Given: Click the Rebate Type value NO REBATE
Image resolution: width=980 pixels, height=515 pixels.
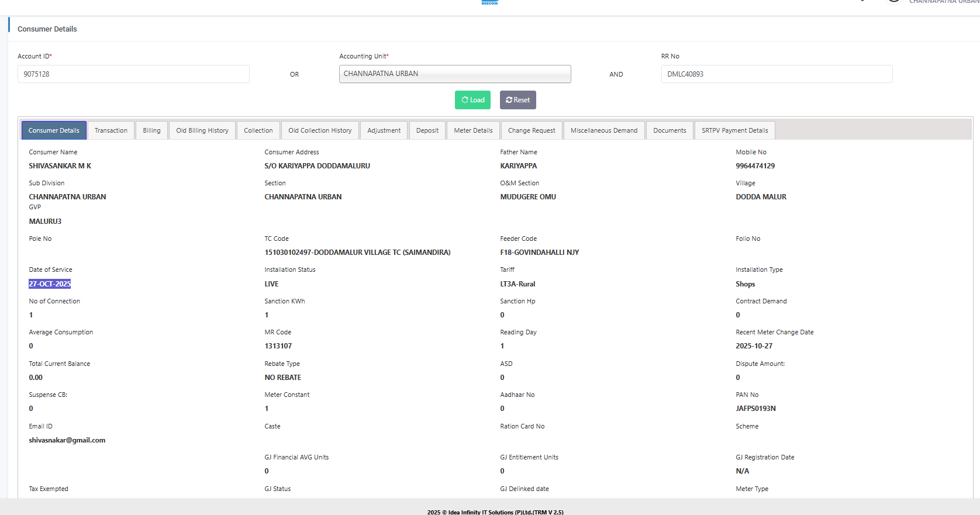Looking at the screenshot, I should [x=283, y=378].
